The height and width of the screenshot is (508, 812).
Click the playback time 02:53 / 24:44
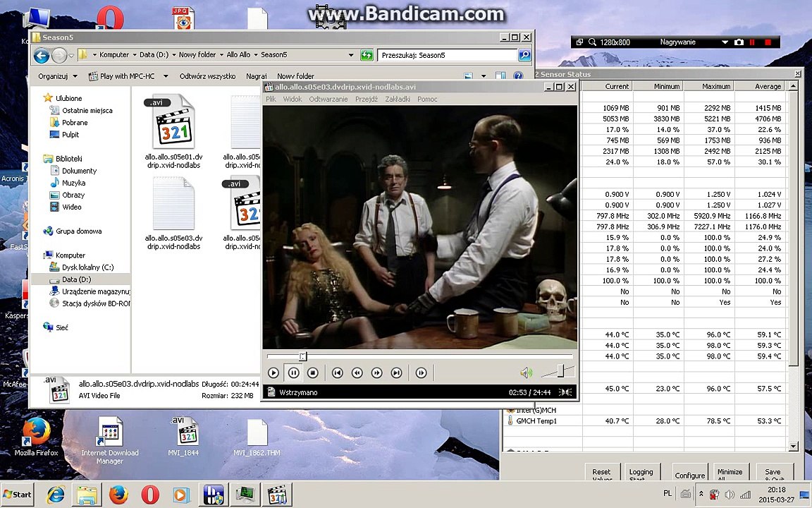[529, 392]
